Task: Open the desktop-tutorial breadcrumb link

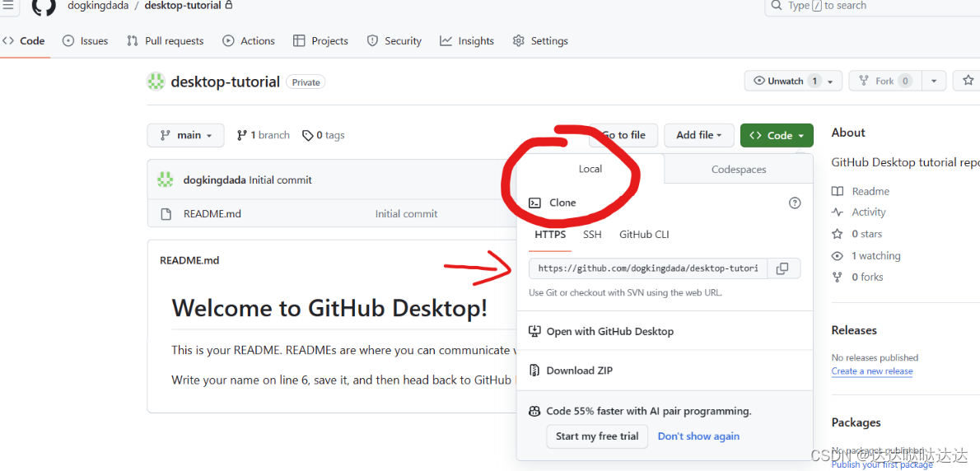Action: 184,6
